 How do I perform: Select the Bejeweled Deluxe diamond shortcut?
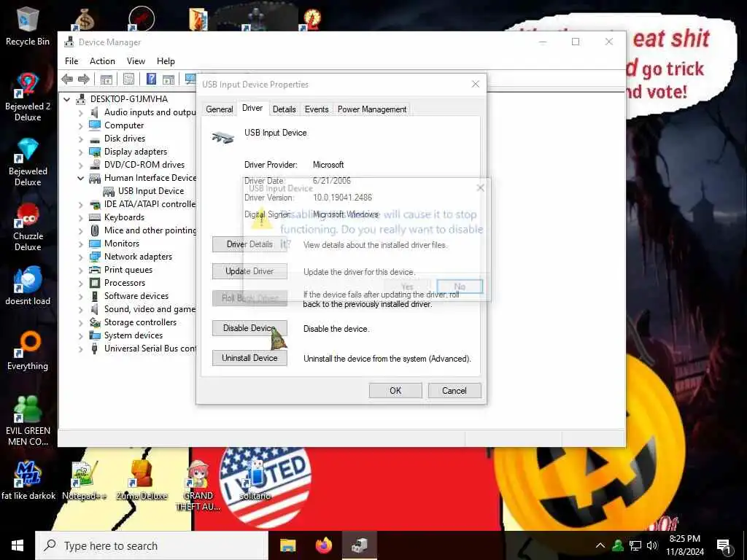click(x=28, y=162)
